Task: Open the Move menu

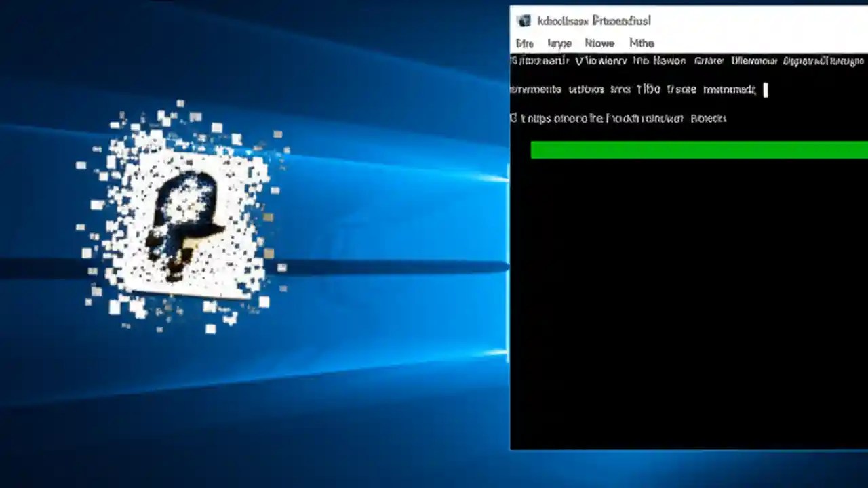Action: pos(599,43)
